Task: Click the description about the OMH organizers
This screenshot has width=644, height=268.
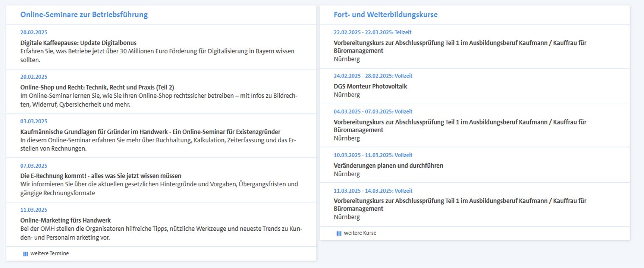Action: 161,233
